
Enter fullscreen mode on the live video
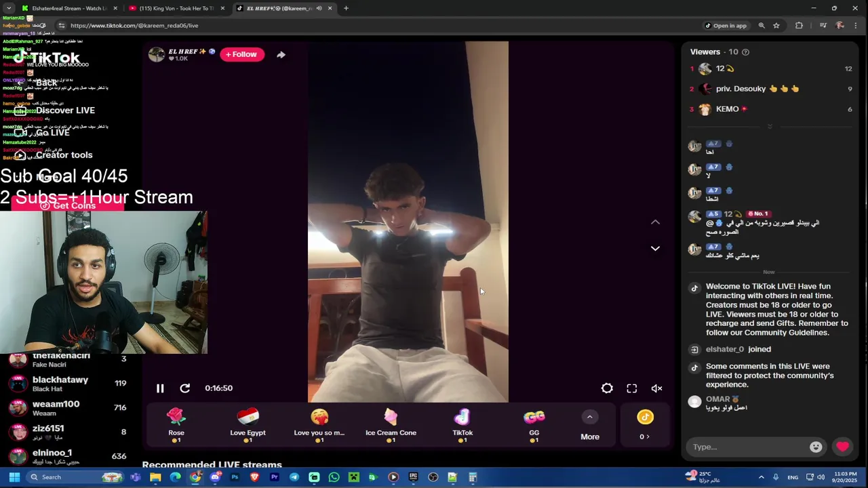(632, 388)
